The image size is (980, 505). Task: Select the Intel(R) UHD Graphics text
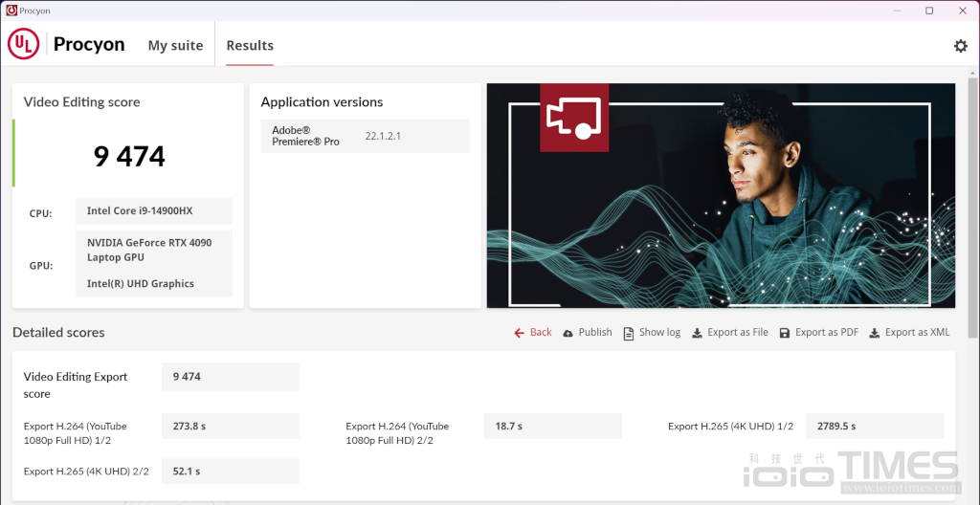(141, 284)
